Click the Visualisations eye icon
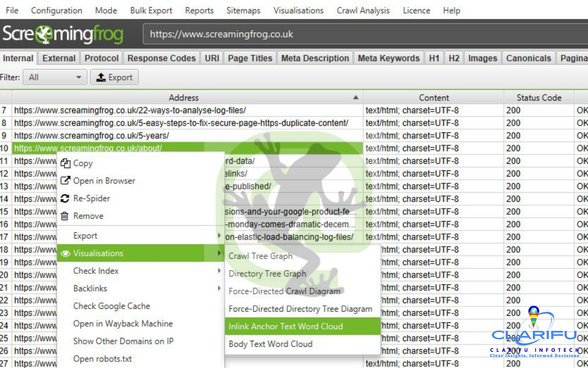The image size is (588, 368). [x=65, y=254]
